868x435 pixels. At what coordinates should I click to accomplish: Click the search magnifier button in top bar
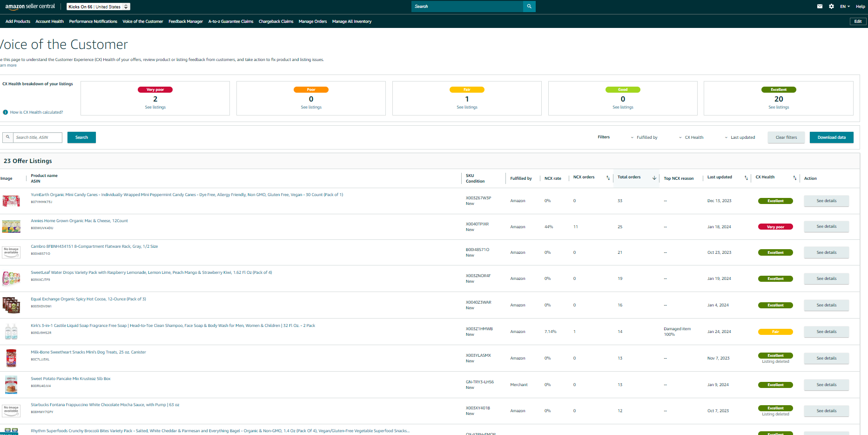pos(529,7)
